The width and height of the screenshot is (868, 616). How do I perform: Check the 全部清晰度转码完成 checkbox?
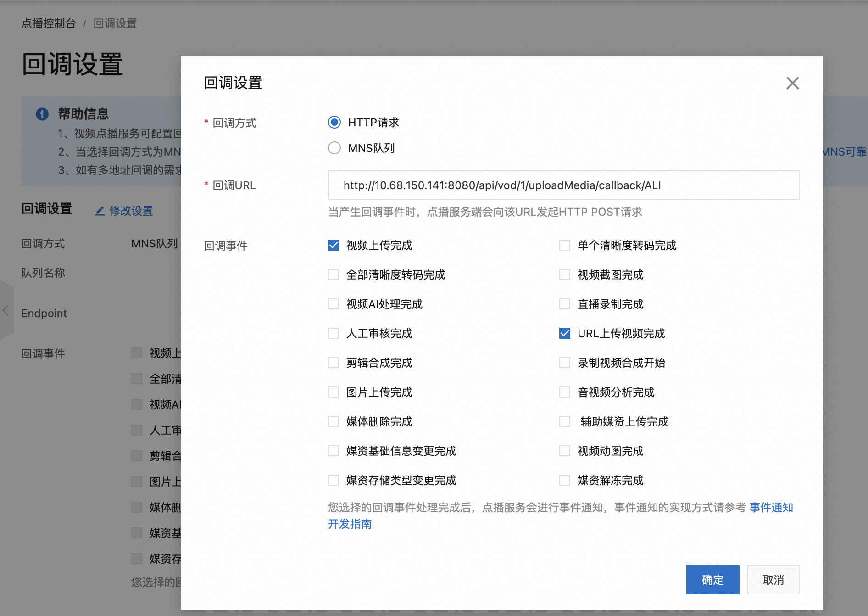(x=334, y=274)
